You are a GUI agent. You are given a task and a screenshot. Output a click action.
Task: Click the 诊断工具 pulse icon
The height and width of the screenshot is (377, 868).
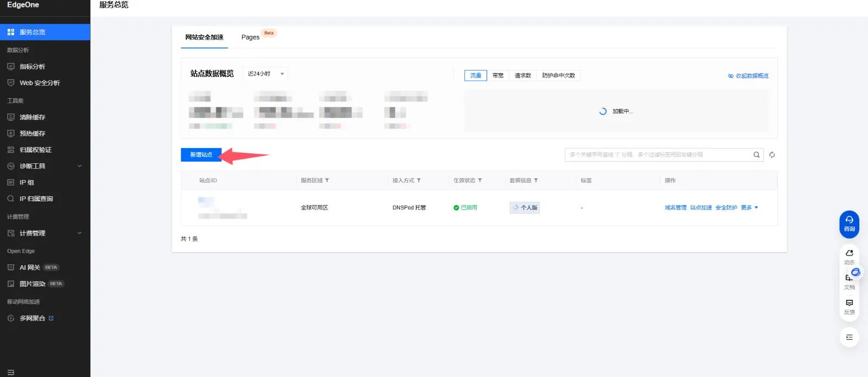tap(11, 166)
